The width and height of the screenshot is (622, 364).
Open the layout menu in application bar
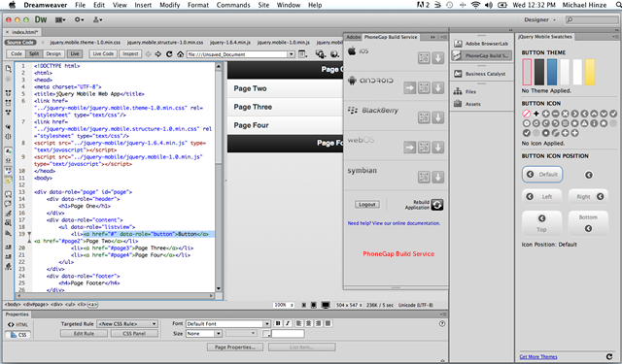60,19
